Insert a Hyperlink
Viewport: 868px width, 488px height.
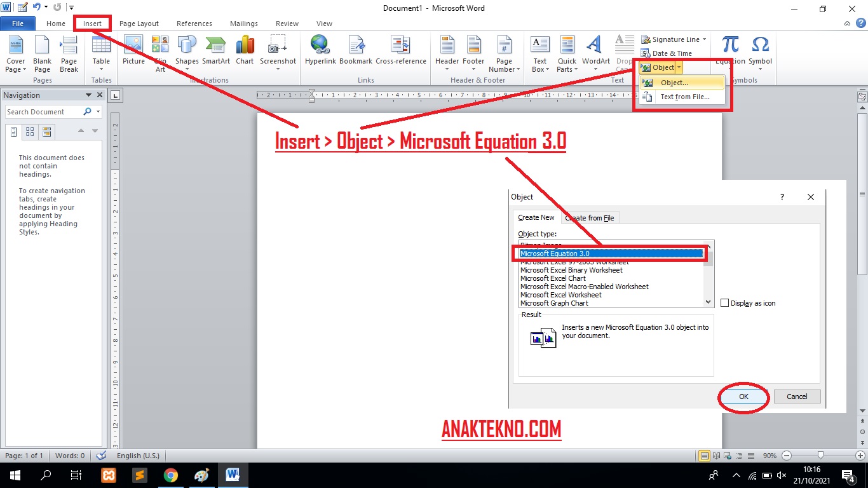[320, 51]
